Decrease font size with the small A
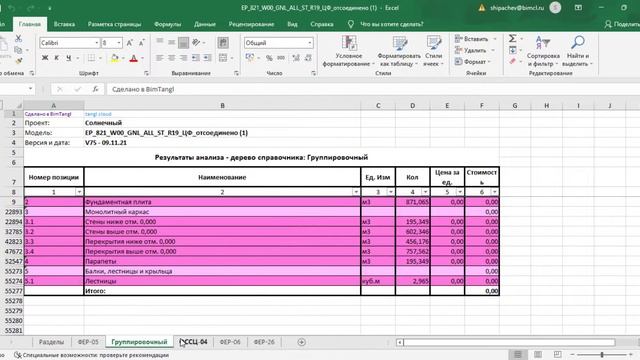The image size is (640, 360). [142, 43]
